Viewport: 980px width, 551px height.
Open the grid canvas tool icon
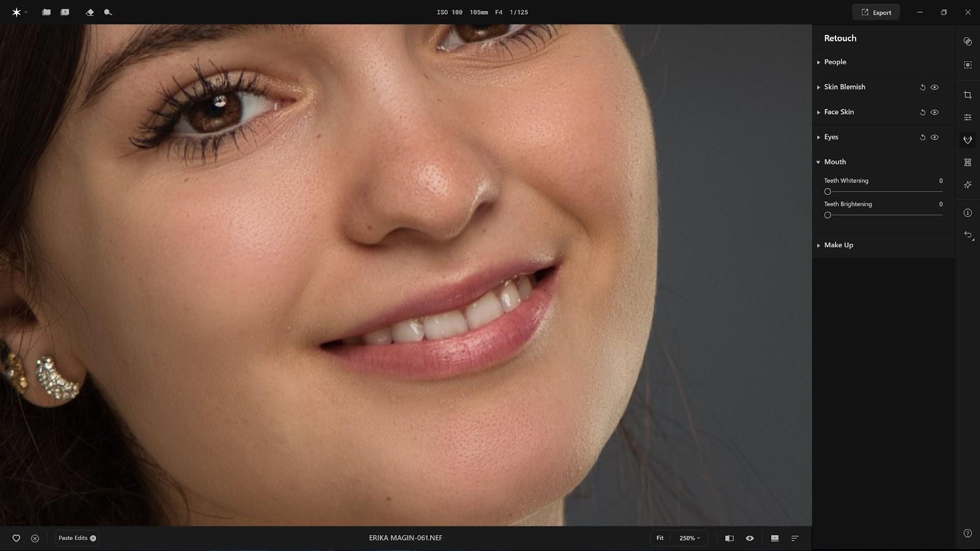[x=968, y=162]
